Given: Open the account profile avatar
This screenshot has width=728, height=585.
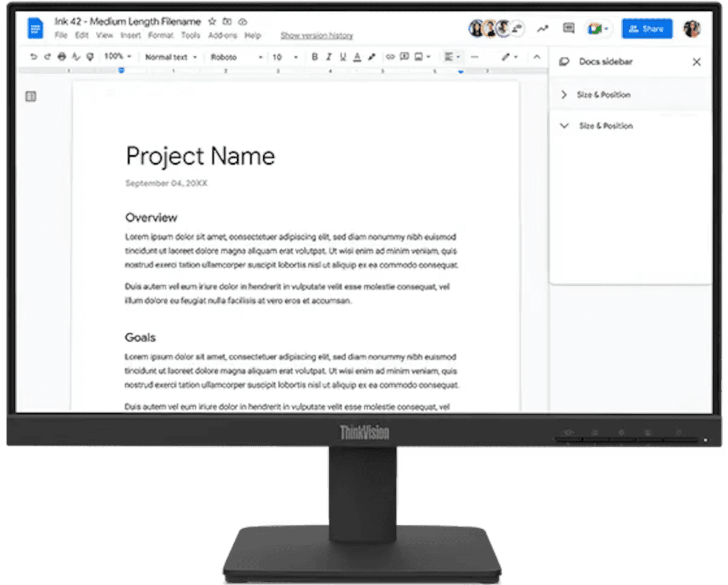Looking at the screenshot, I should [x=692, y=29].
